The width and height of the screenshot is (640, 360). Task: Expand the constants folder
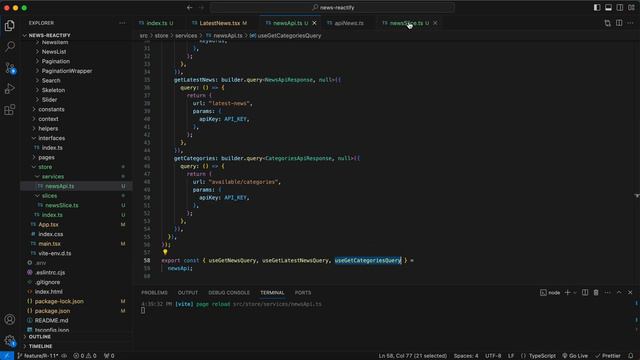(x=51, y=109)
